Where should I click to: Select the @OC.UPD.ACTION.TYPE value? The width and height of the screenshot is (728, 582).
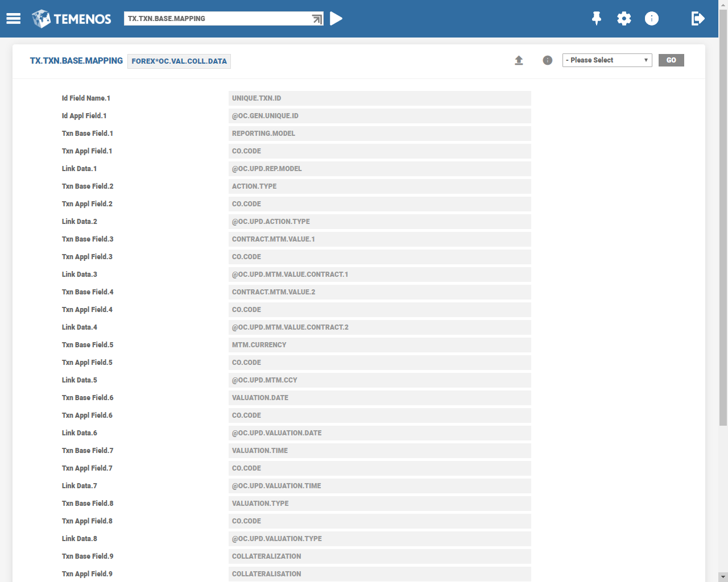pos(380,222)
